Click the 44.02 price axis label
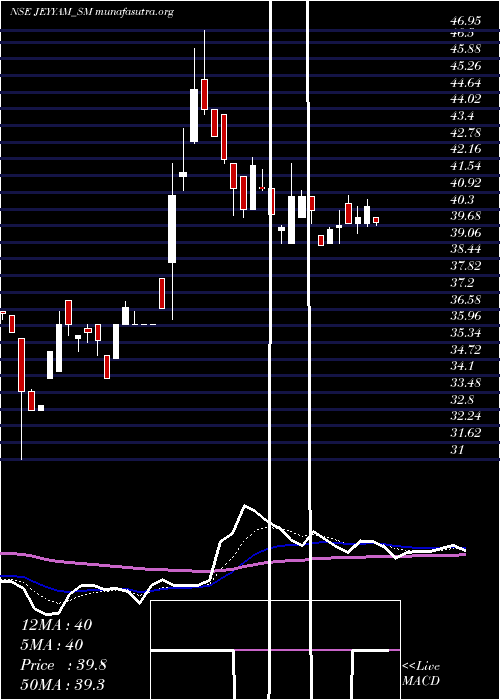 pos(465,100)
